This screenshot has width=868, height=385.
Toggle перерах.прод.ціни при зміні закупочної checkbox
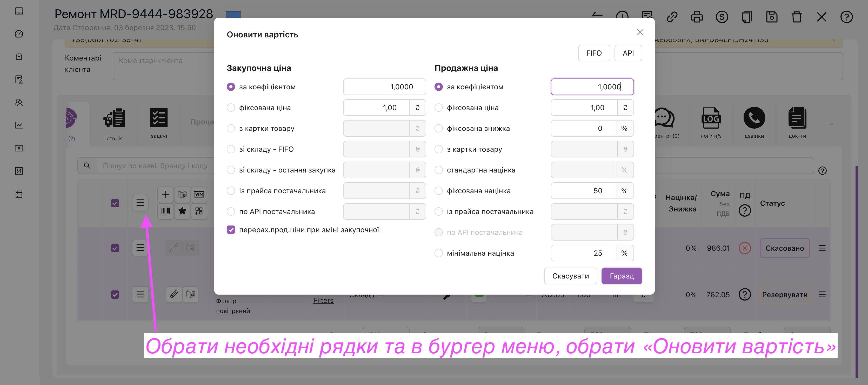click(x=231, y=230)
